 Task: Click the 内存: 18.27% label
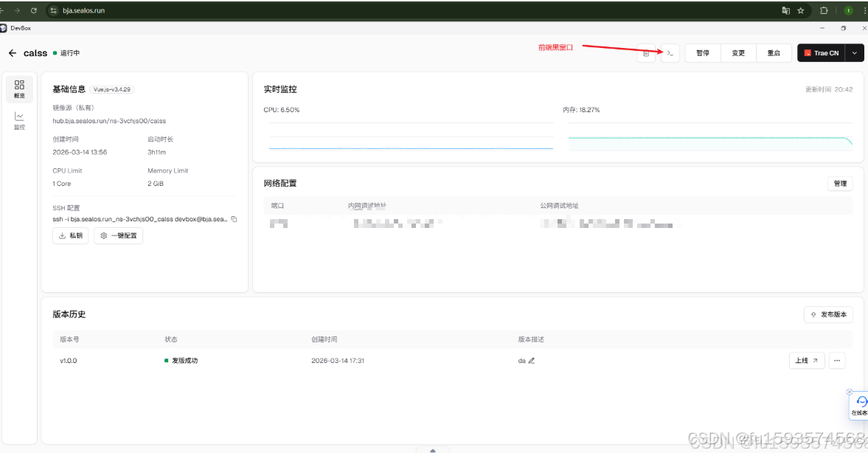click(x=581, y=110)
